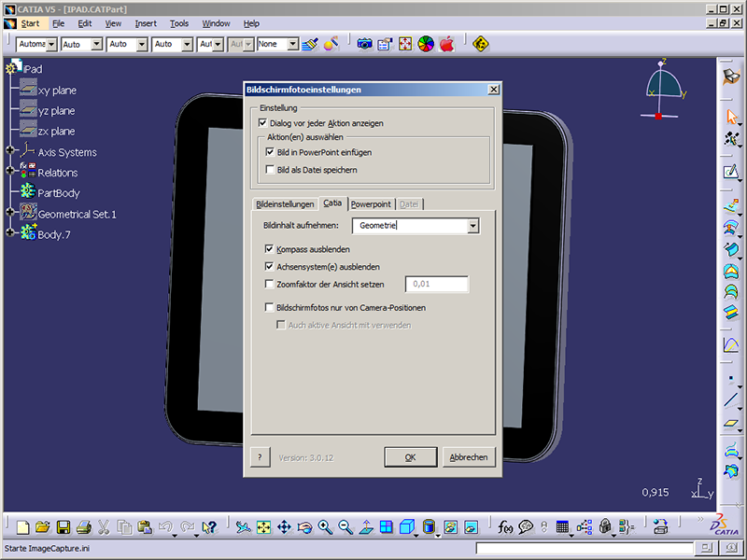Enable 'Bild als Datei speichern' checkbox

coord(270,170)
